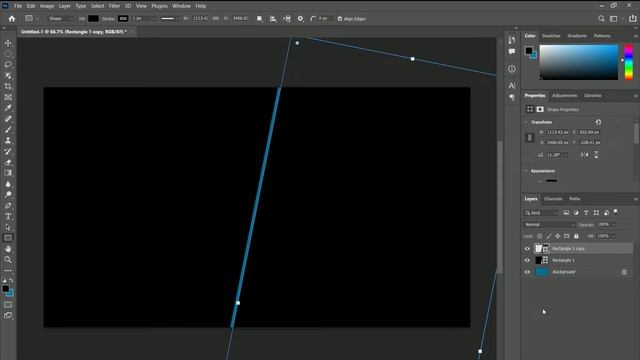Toggle Align Edges checkbox

pyautogui.click(x=340, y=19)
